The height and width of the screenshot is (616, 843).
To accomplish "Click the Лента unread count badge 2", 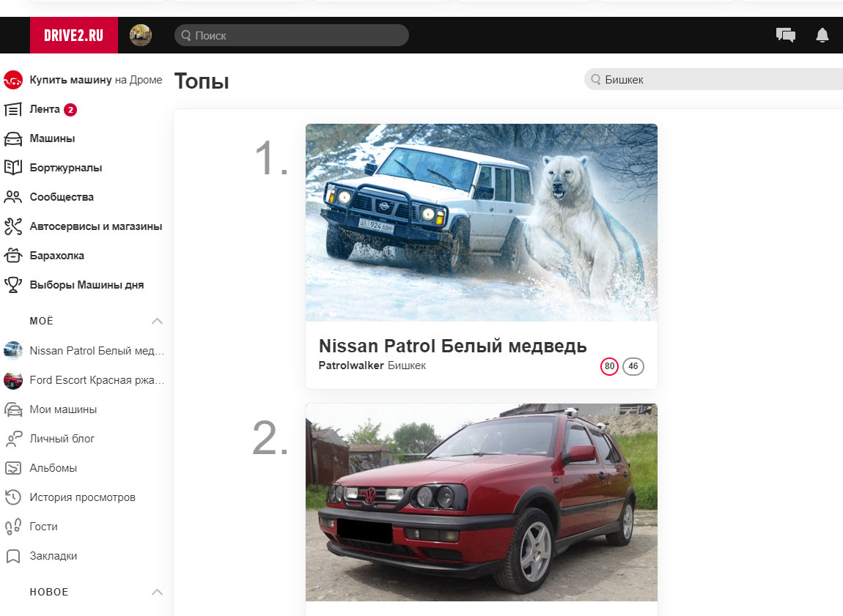I will tap(70, 110).
